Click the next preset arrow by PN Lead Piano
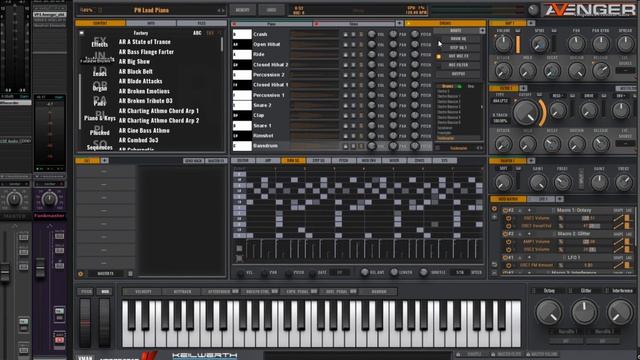The width and height of the screenshot is (640, 360). click(223, 10)
